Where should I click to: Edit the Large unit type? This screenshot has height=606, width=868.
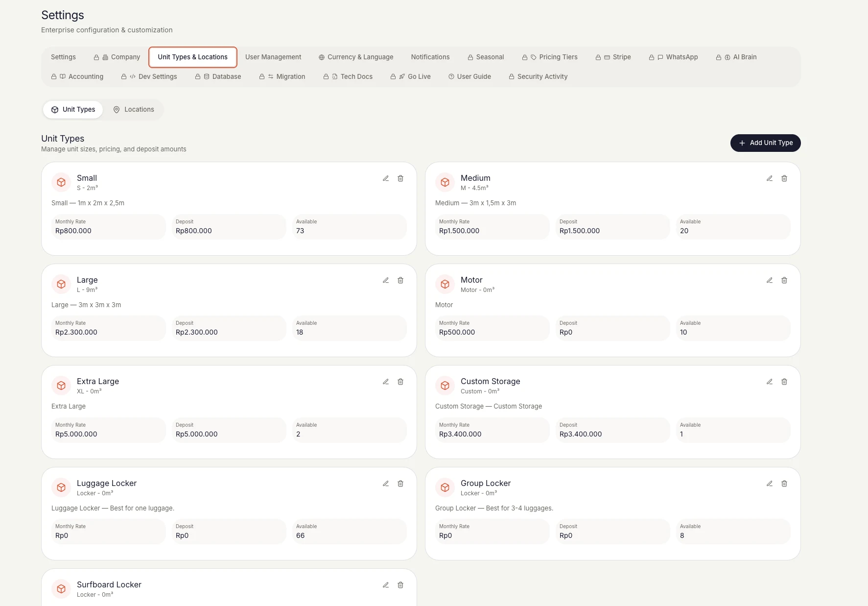tap(386, 280)
